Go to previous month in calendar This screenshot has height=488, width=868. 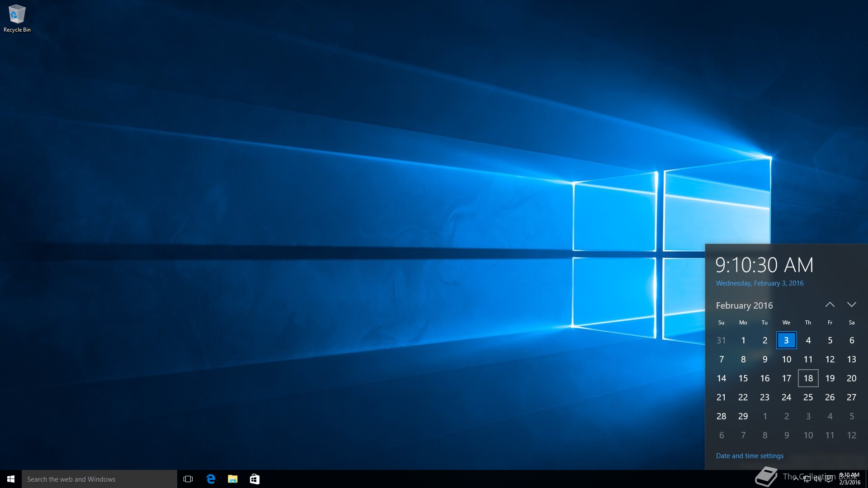click(x=830, y=305)
